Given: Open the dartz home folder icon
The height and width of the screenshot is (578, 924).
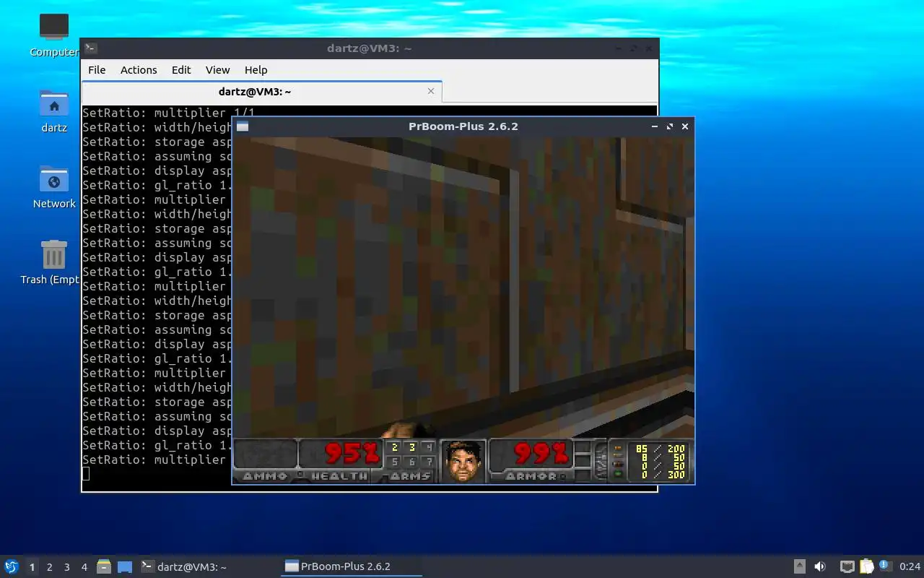Looking at the screenshot, I should click(x=54, y=111).
